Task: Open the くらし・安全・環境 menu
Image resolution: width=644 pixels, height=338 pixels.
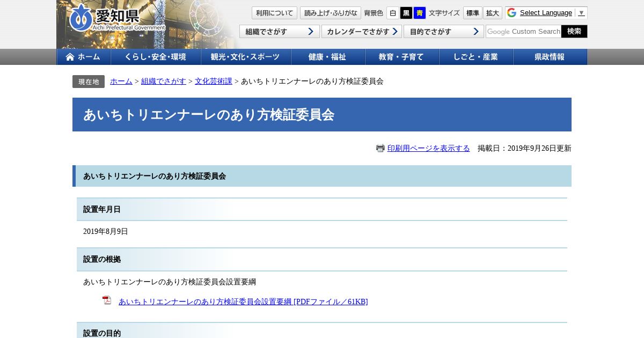Action: point(156,57)
